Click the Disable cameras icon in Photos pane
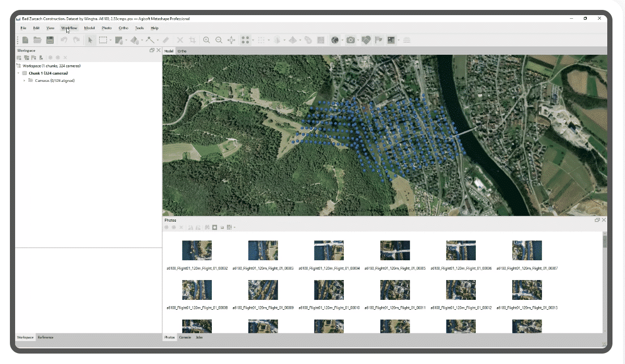 [x=174, y=227]
